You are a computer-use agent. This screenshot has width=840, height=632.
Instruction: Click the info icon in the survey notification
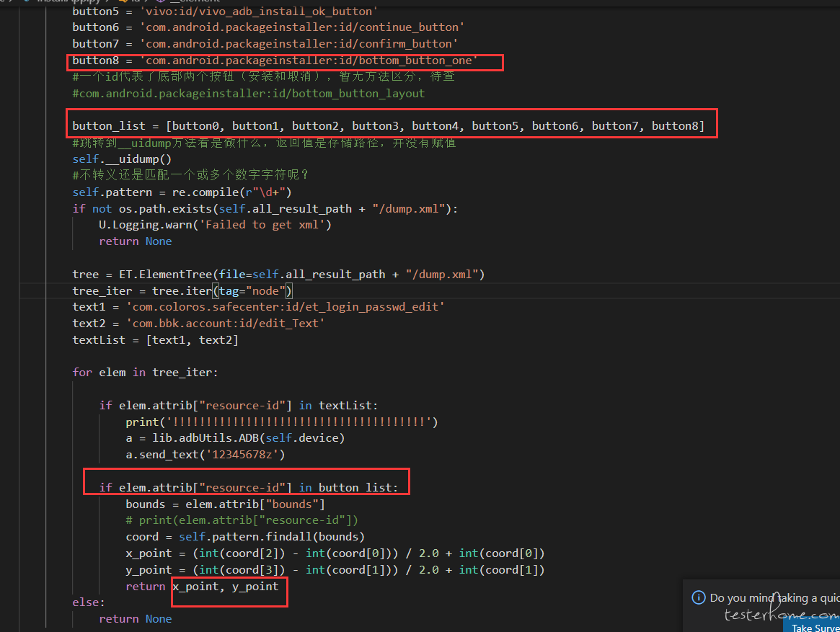click(699, 597)
